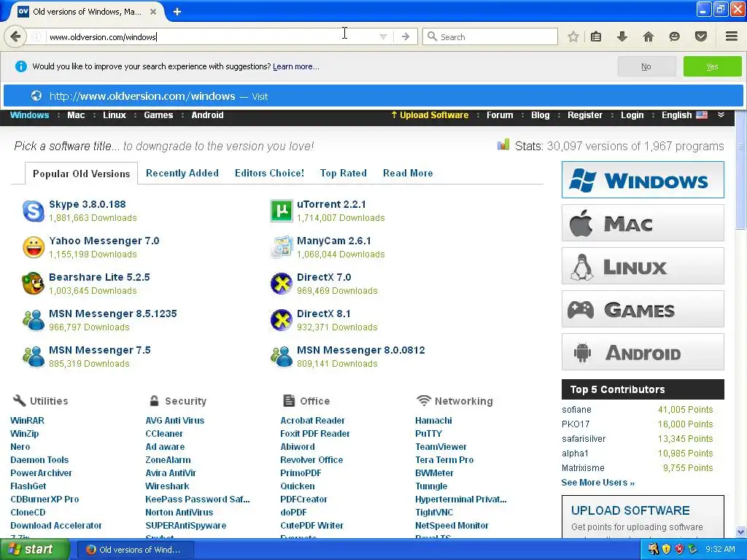Screen dimensions: 747x560
Task: Open the bookmarks list icon
Action: pos(596,36)
